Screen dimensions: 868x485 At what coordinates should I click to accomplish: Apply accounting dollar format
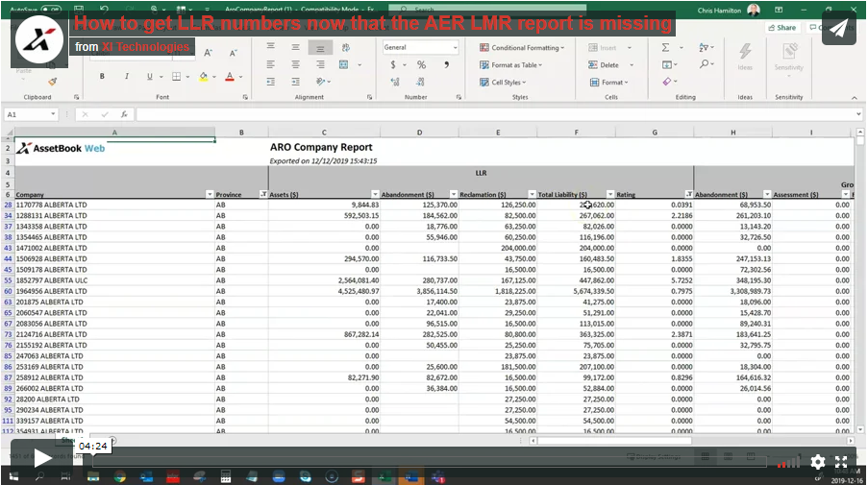coord(393,64)
